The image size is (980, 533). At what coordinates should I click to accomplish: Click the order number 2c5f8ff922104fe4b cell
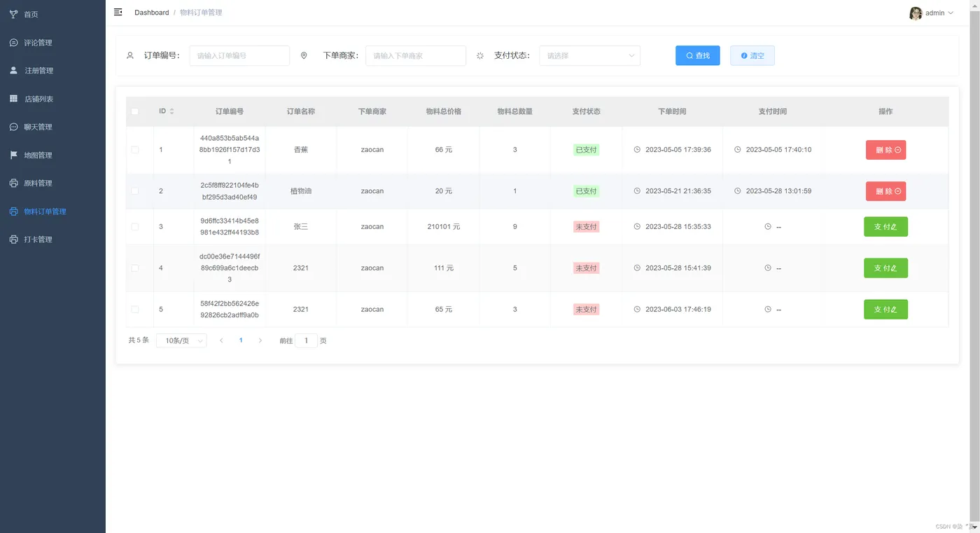tap(230, 191)
